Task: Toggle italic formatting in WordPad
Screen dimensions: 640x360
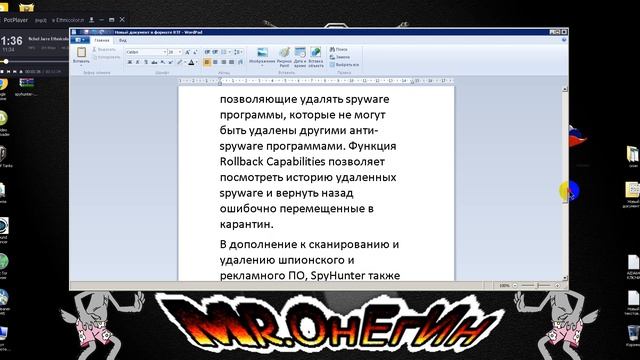Action: pos(138,62)
